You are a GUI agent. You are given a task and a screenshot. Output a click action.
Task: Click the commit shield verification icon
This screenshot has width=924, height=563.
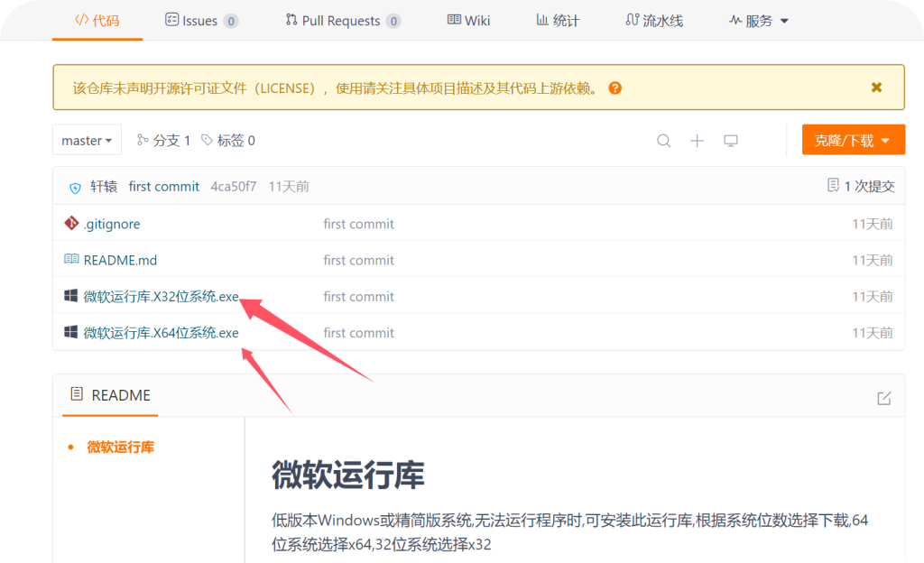(x=75, y=188)
